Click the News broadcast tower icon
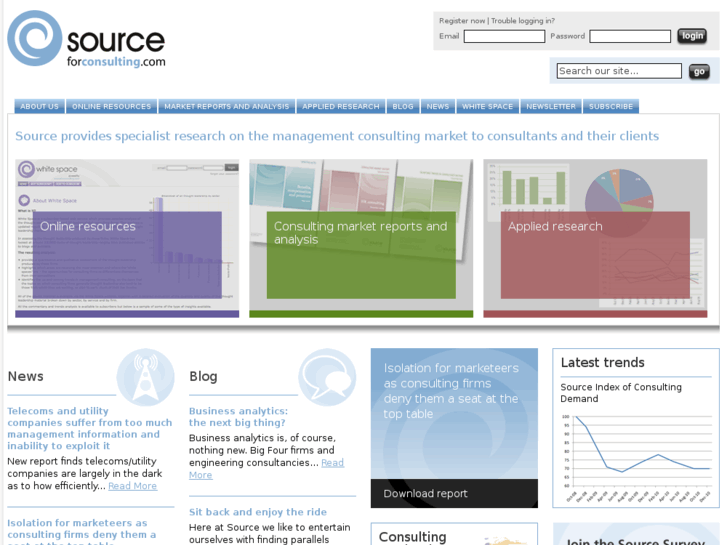The height and width of the screenshot is (545, 727). [146, 377]
